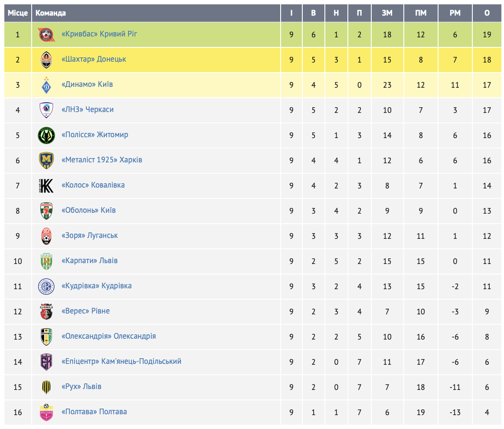
Task: Click the «РМ» goal difference header
Action: (455, 13)
